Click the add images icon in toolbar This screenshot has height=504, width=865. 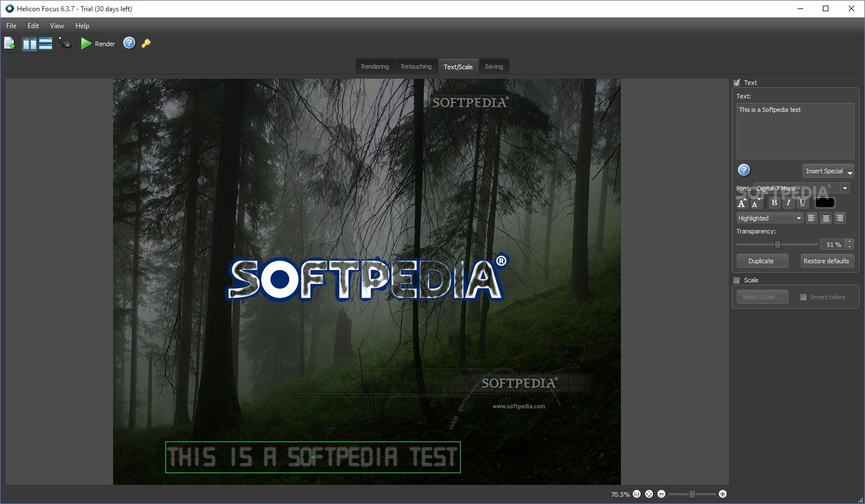click(x=10, y=43)
